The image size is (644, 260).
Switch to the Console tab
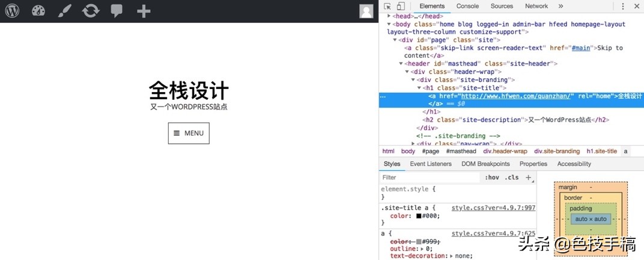tap(467, 6)
